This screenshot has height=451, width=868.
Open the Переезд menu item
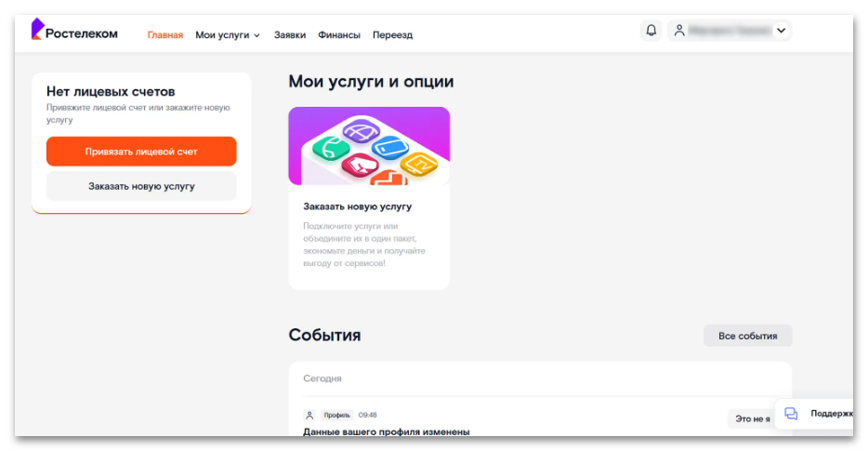point(392,35)
